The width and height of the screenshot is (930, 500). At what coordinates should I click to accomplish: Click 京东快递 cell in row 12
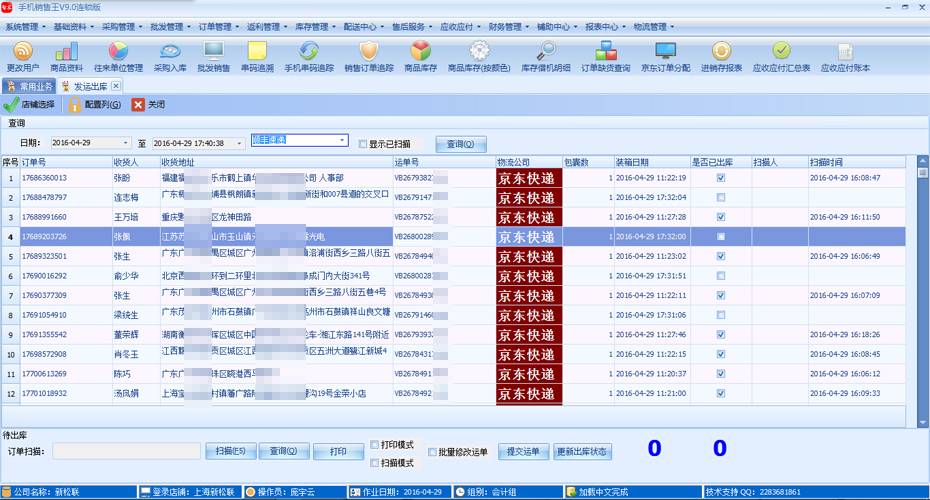[x=529, y=394]
